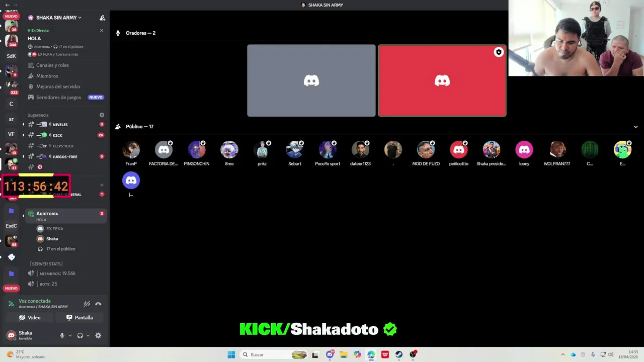The height and width of the screenshot is (362, 644).
Task: Click PINGONCHIN's audience avatar
Action: [197, 150]
